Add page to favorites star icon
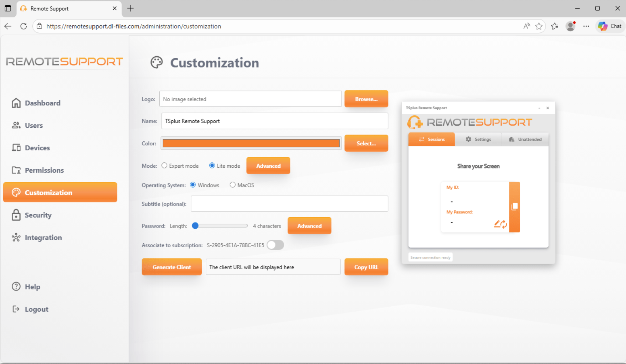This screenshot has width=626, height=364. 539,26
